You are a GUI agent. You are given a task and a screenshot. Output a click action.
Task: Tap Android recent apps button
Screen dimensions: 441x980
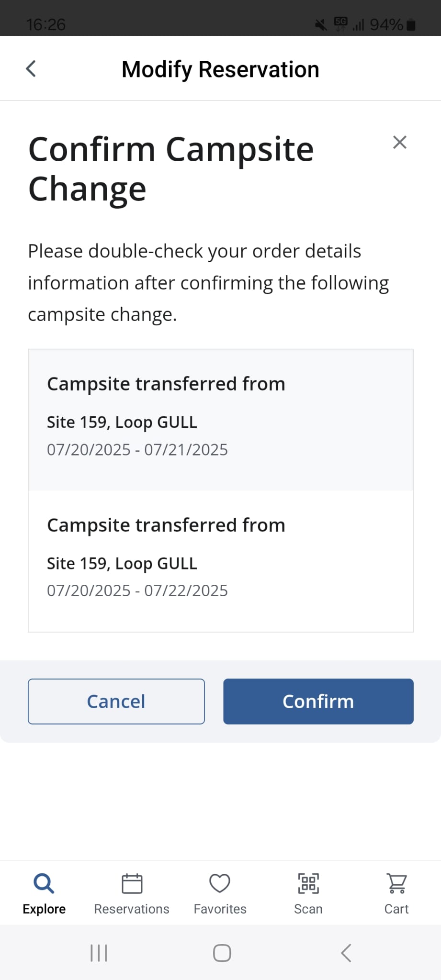coord(99,953)
